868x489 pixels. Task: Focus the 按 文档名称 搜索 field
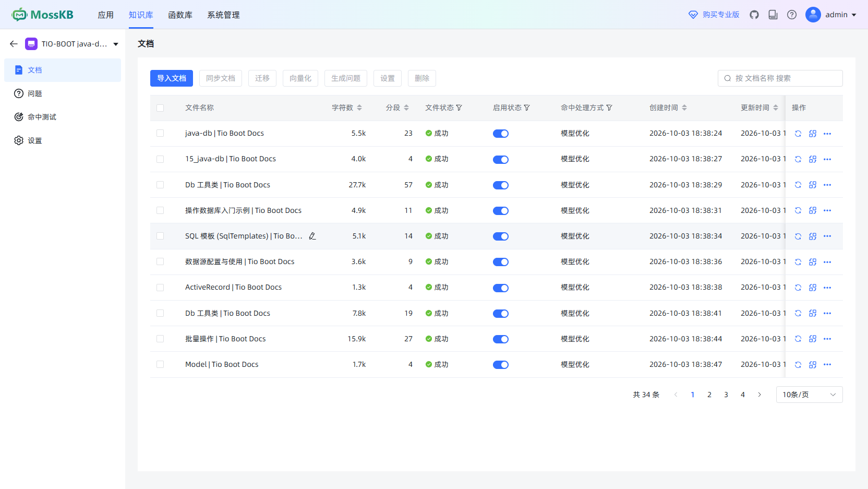780,78
